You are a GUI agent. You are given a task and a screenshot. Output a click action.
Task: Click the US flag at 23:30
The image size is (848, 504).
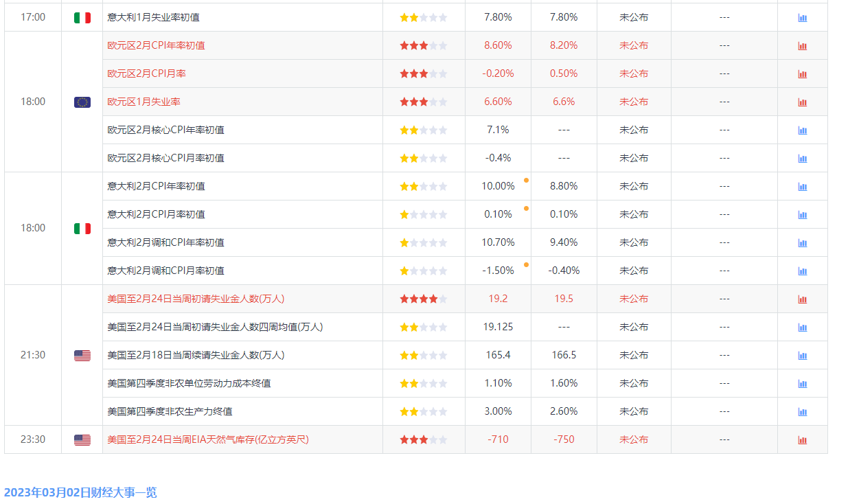[x=82, y=440]
